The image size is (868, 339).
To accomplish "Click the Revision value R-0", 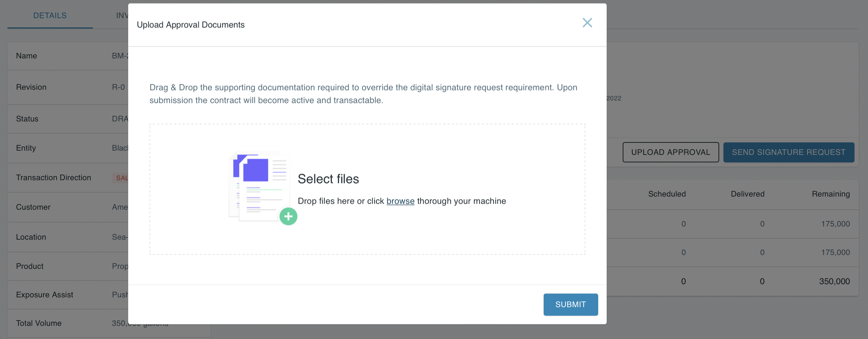I will (x=118, y=87).
